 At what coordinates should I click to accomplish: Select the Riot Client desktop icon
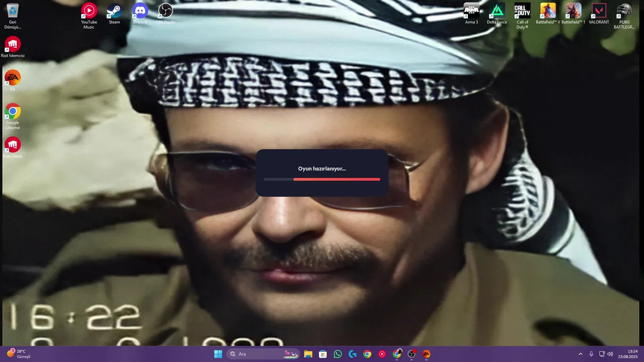click(x=13, y=148)
